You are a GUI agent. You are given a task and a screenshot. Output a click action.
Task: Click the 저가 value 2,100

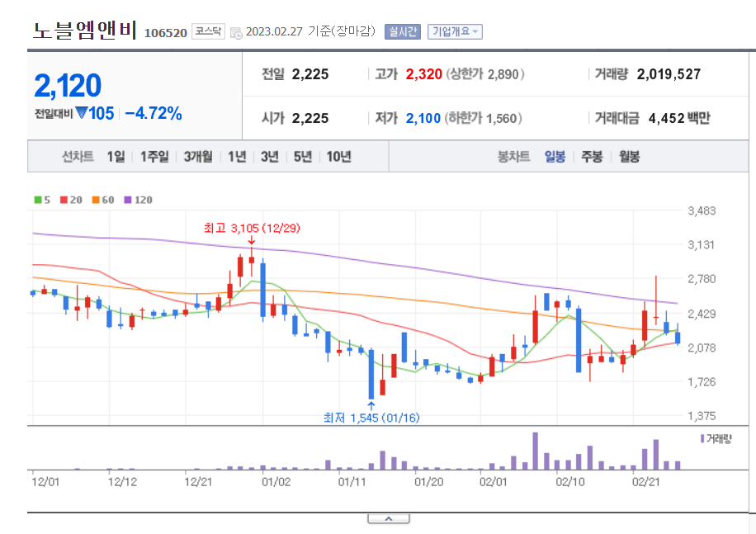click(x=423, y=118)
